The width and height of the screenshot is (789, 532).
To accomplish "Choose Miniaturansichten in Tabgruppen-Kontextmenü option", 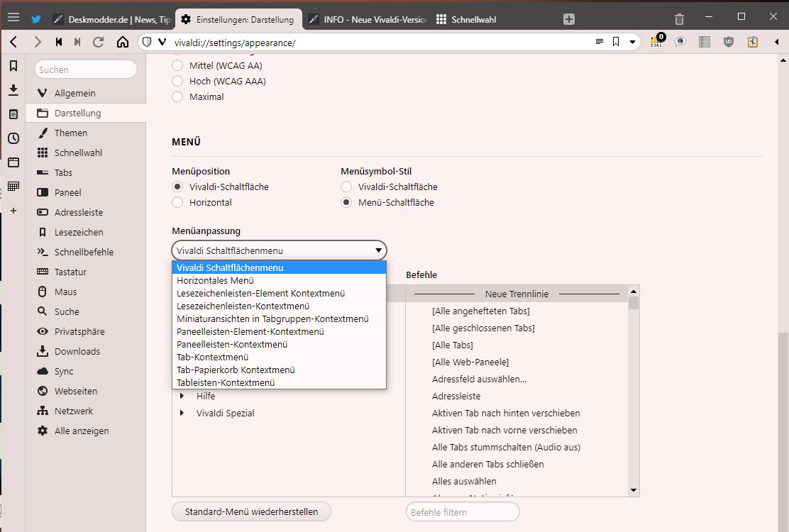I will 280,318.
